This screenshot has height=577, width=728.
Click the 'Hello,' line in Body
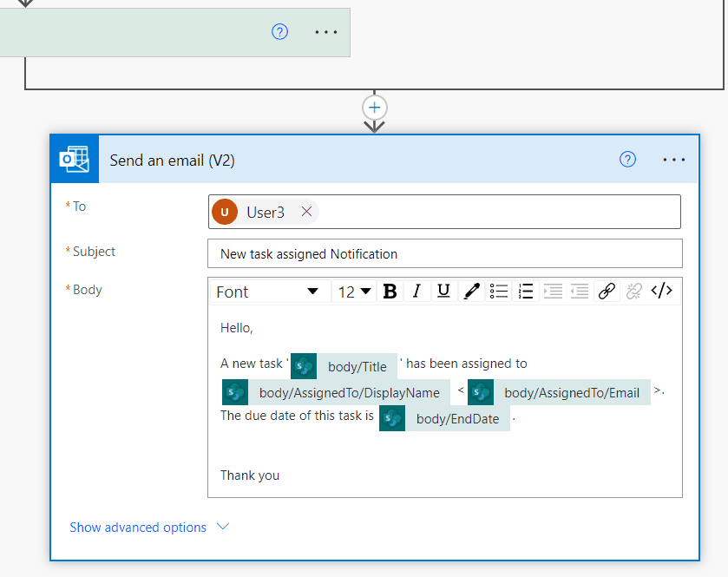[x=237, y=328]
